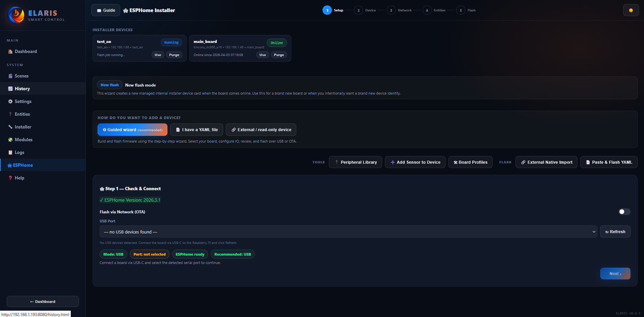
Task: Click the Elaris flame logo
Action: 16,15
